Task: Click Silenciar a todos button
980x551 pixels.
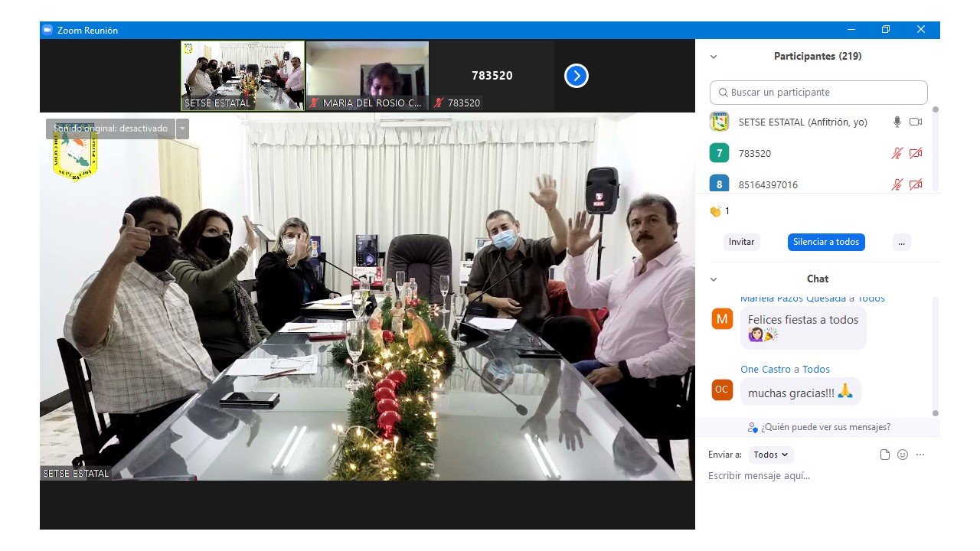Action: tap(826, 242)
